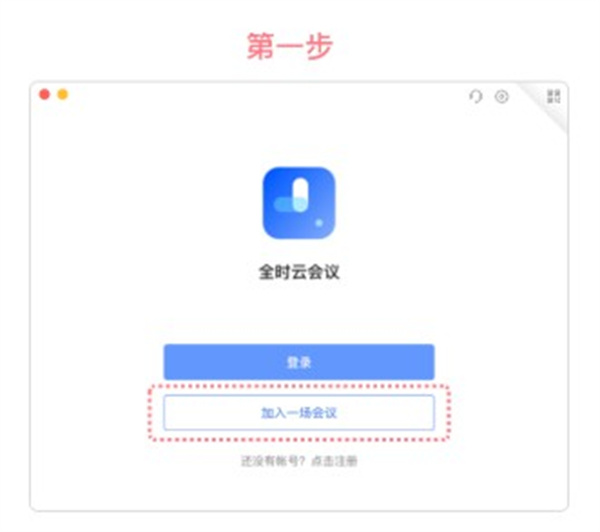Click the circular settings icon beside headset

click(502, 96)
